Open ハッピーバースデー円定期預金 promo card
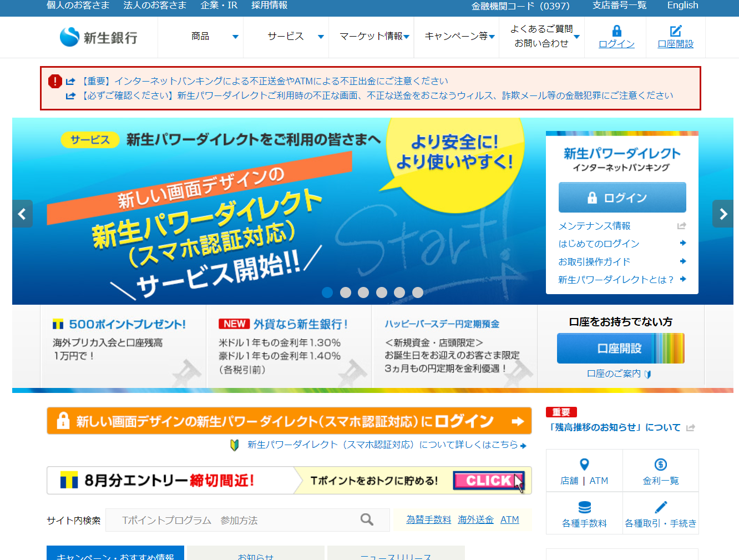Viewport: 739px width, 560px height. point(454,346)
